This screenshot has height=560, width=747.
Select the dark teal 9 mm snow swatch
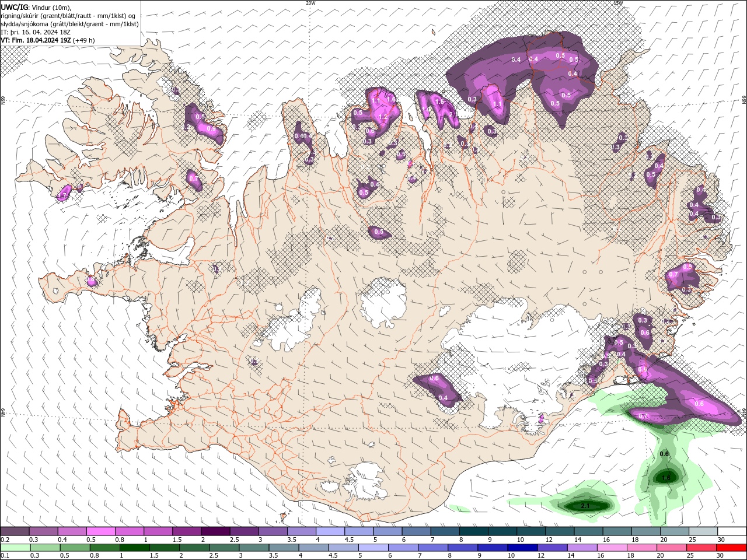(502, 531)
